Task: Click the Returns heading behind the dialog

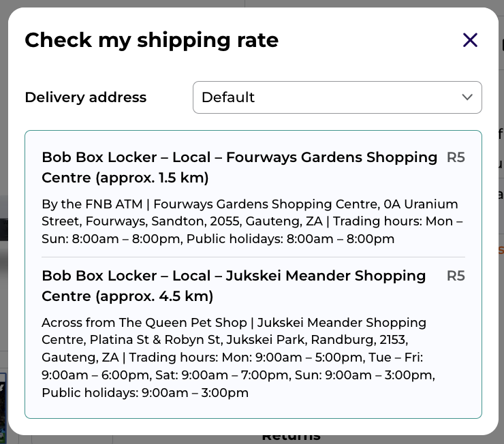Action: pyautogui.click(x=291, y=438)
